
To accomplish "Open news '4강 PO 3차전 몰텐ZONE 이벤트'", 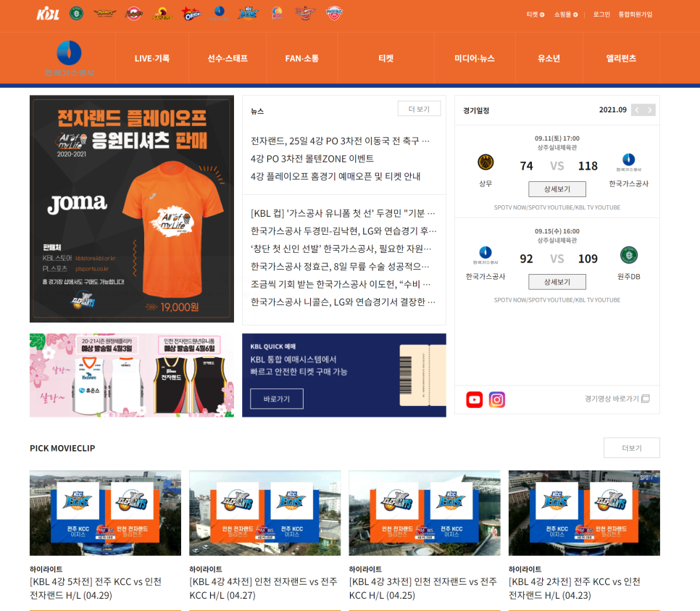I will (312, 159).
